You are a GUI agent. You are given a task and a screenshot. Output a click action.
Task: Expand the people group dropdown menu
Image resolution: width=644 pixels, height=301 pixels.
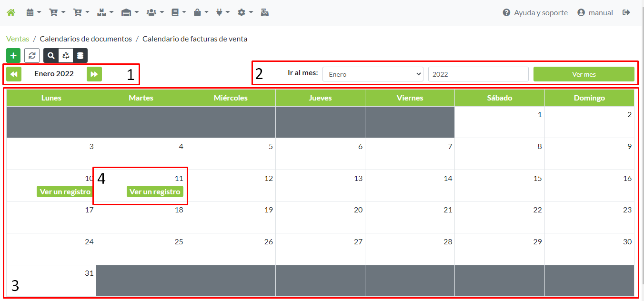pyautogui.click(x=155, y=13)
